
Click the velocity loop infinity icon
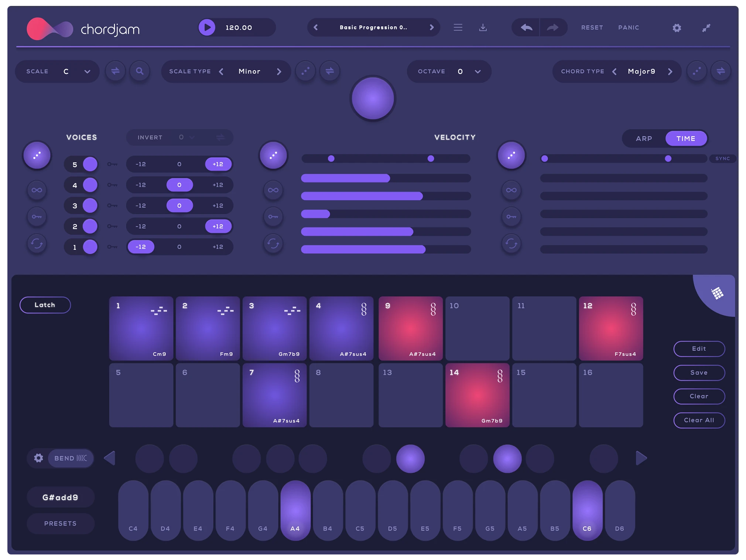(273, 190)
